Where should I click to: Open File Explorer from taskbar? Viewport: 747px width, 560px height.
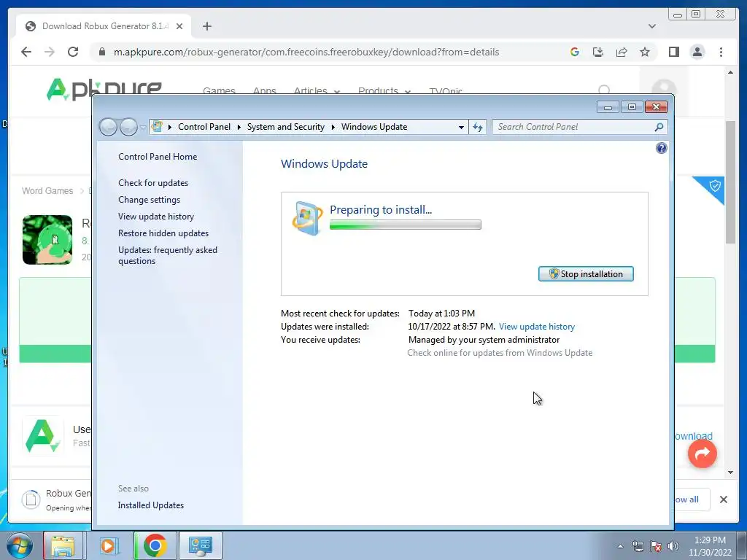pyautogui.click(x=63, y=545)
